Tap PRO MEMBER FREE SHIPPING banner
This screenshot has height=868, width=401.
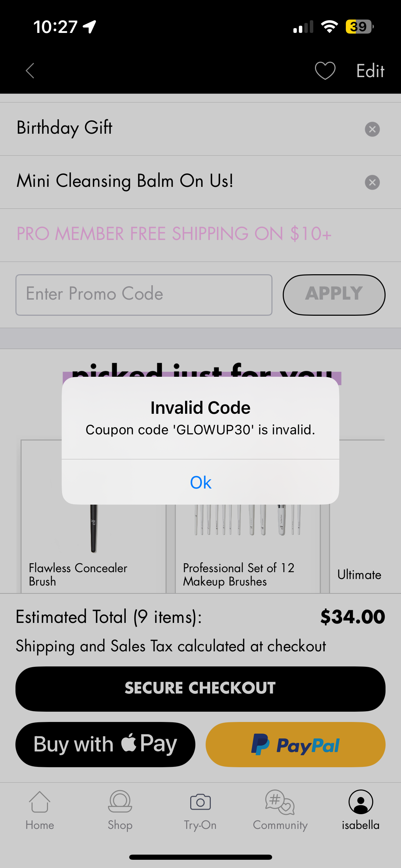174,234
